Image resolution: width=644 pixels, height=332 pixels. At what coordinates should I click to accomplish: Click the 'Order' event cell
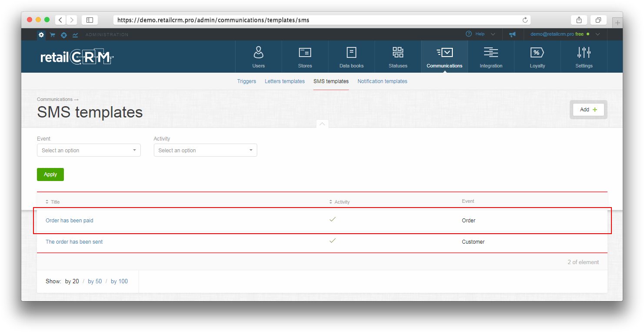point(468,221)
